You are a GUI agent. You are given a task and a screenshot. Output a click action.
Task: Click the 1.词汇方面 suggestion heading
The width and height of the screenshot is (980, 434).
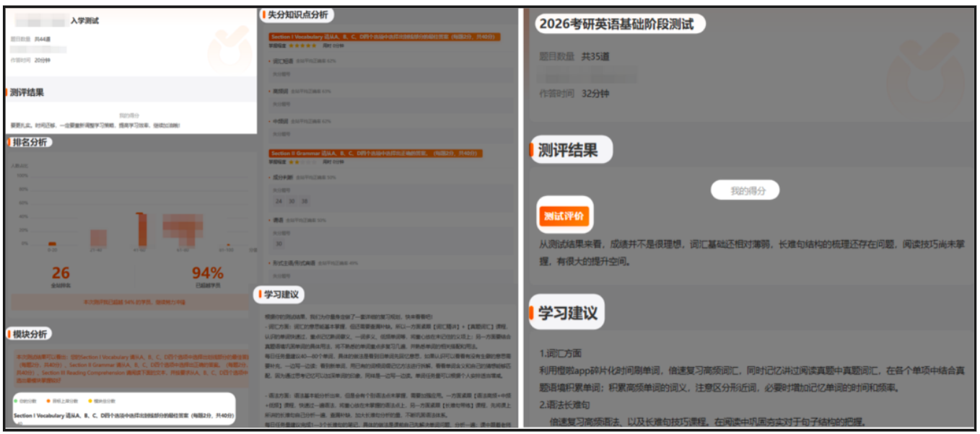(x=561, y=353)
